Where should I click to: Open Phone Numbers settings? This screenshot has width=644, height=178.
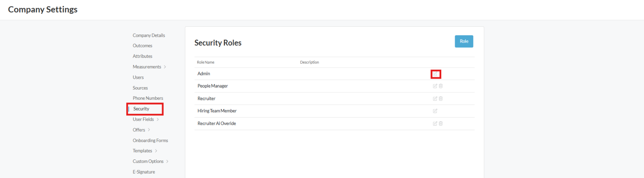point(148,98)
